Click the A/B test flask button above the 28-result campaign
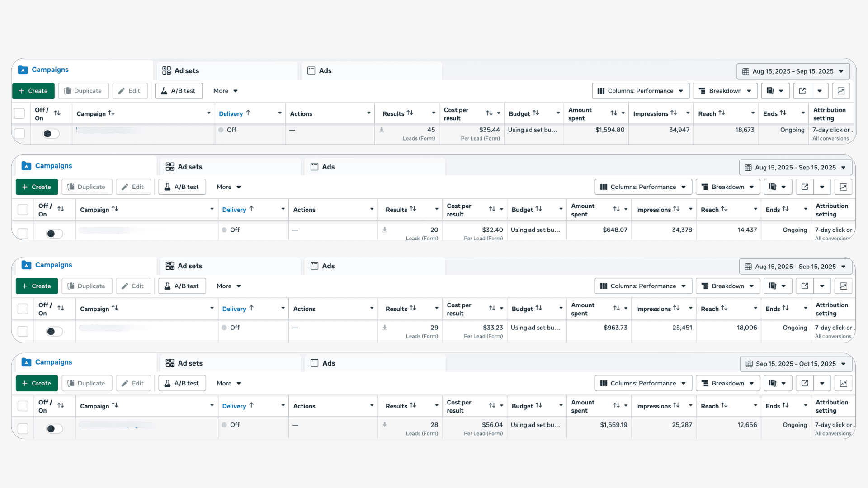This screenshot has width=868, height=488. tap(182, 383)
